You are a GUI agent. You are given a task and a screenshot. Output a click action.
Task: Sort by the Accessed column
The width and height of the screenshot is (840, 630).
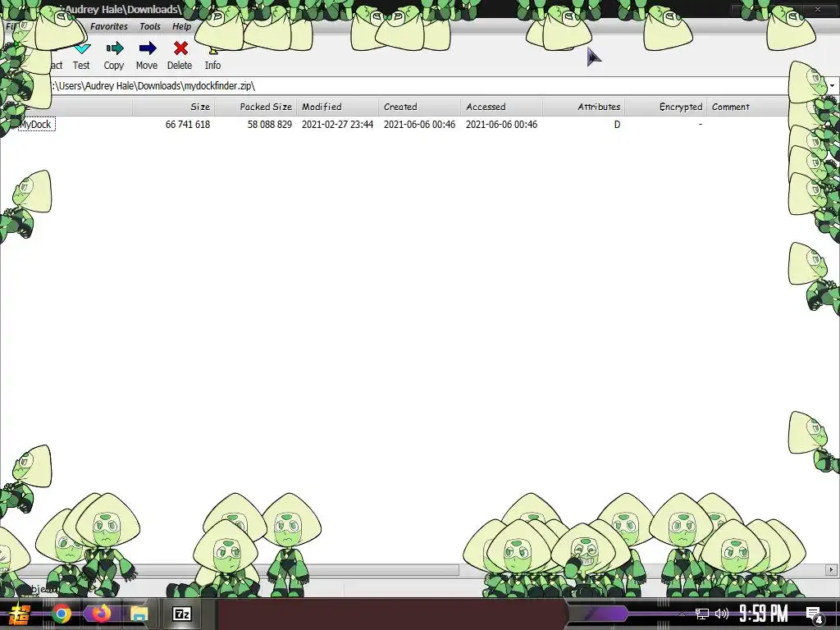click(501, 107)
